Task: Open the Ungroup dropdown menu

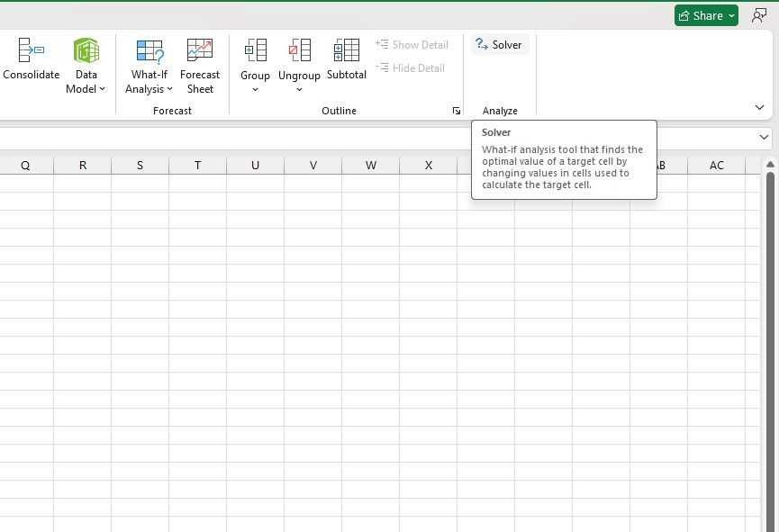Action: tap(299, 89)
